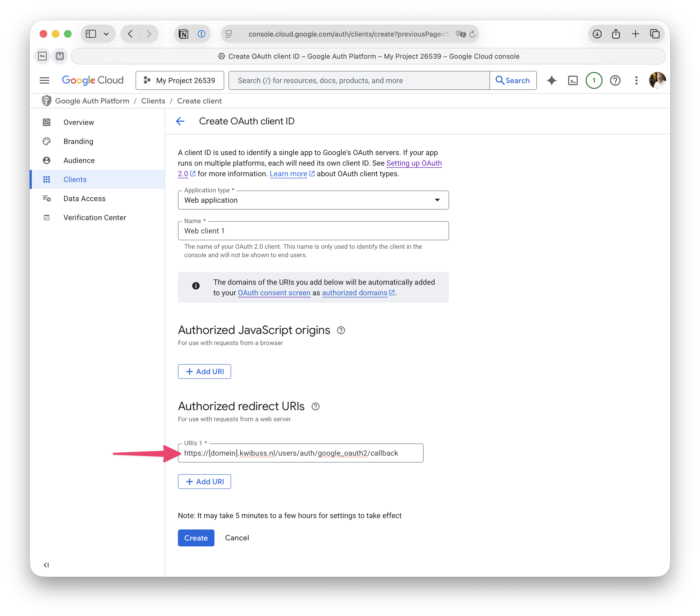Open the three-dot settings menu
700x616 pixels.
tap(636, 80)
